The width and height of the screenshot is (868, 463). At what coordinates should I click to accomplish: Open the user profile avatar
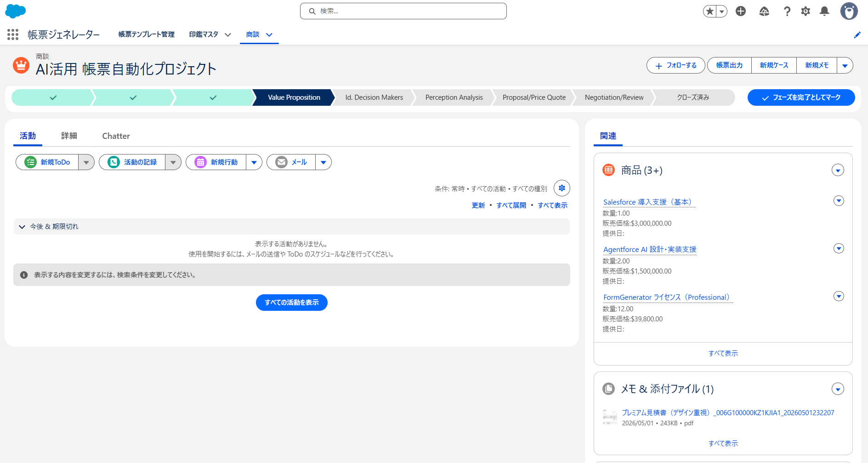point(849,11)
